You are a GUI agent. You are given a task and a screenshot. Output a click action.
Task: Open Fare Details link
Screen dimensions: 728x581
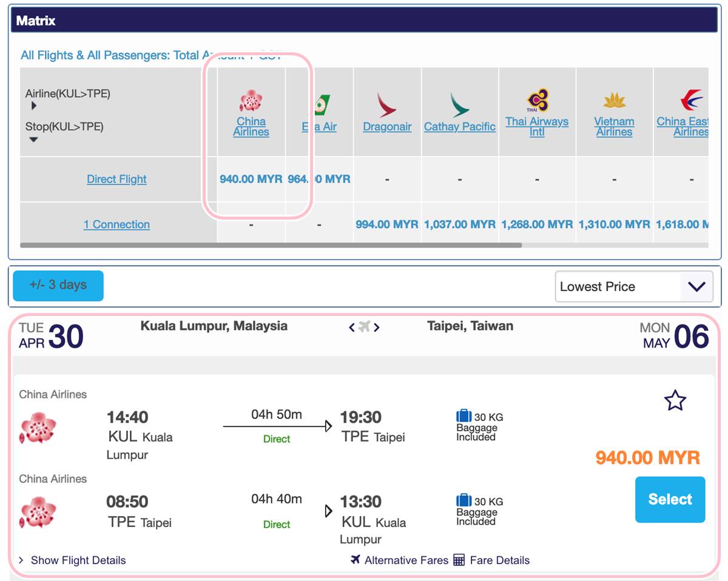[x=499, y=560]
